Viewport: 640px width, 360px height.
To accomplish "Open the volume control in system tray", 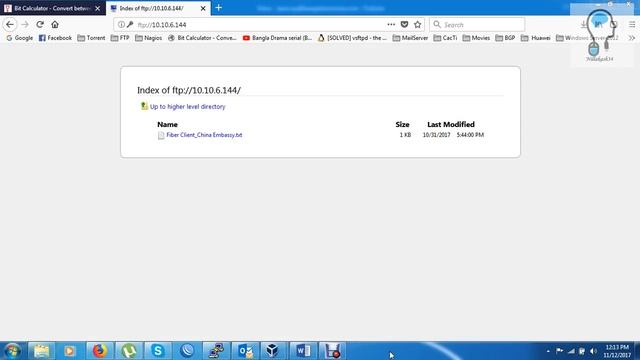I will pyautogui.click(x=594, y=351).
